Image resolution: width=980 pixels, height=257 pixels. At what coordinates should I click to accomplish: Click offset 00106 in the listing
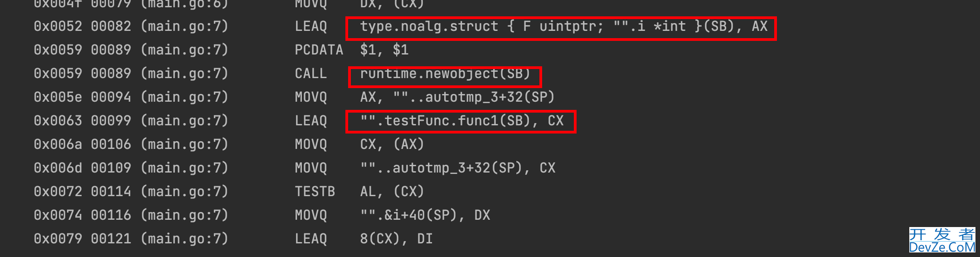[x=111, y=144]
